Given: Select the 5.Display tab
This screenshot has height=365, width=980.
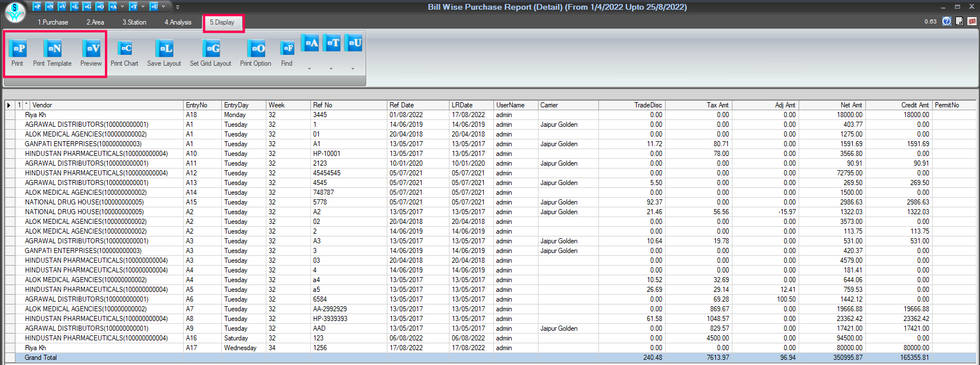Looking at the screenshot, I should 222,22.
